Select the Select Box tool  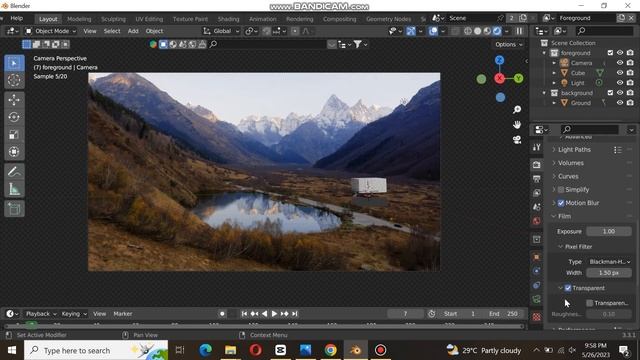tap(14, 63)
